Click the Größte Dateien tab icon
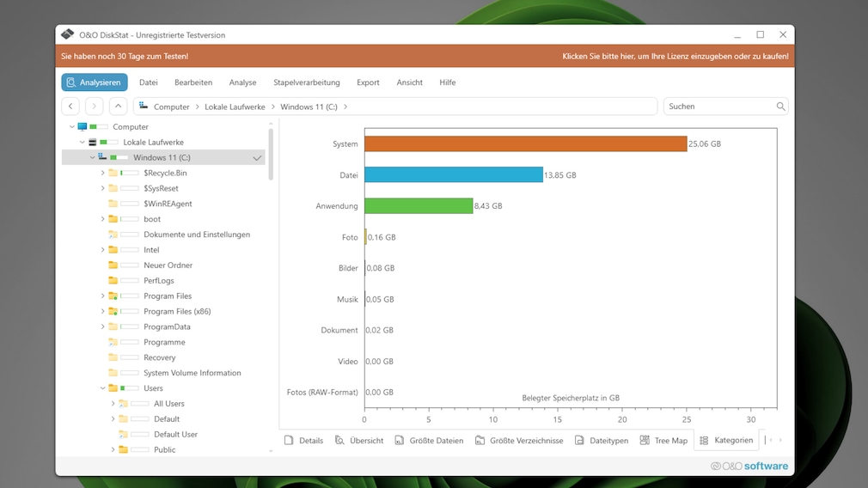 pos(400,441)
